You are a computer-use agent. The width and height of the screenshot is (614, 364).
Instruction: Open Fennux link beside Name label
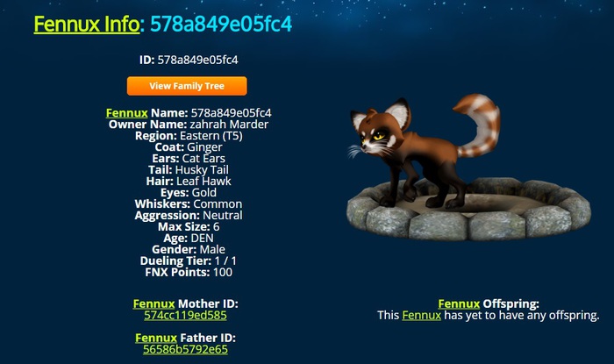coord(126,113)
